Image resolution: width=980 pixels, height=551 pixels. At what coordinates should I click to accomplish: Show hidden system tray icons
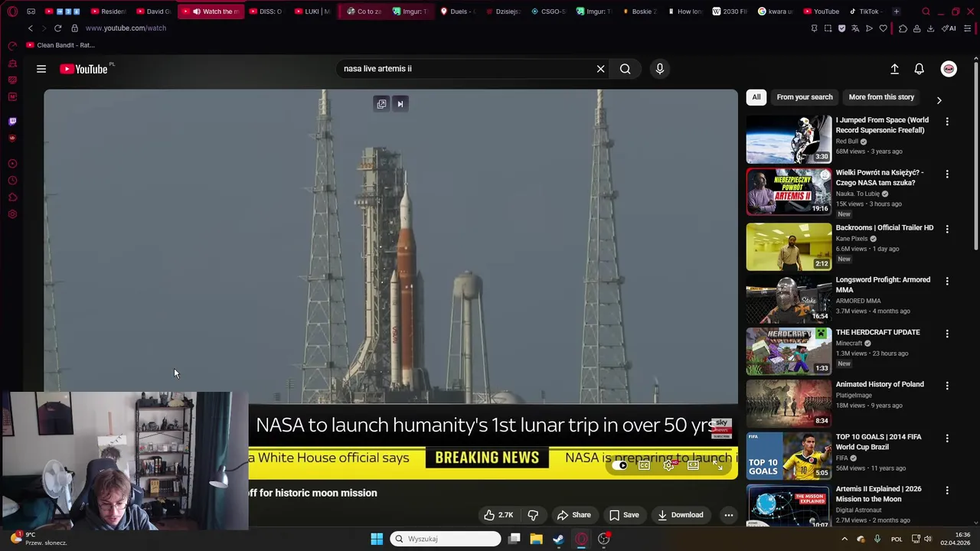click(x=844, y=539)
